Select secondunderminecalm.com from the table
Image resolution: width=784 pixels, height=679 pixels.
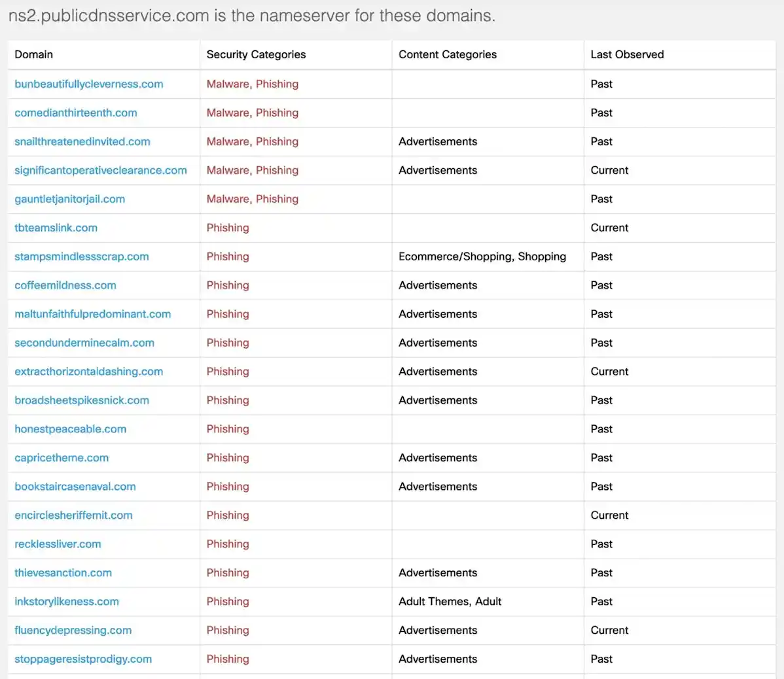point(84,343)
